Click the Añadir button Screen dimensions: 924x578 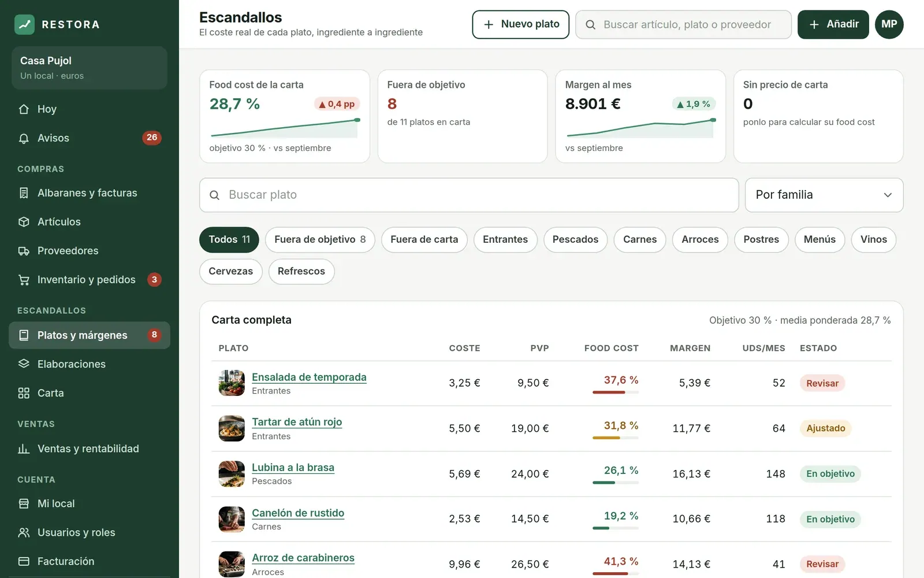833,24
